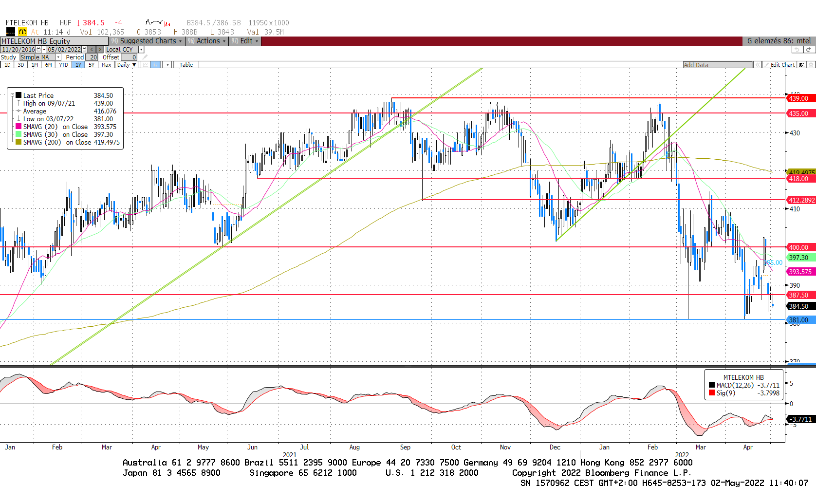816x504 pixels.
Task: Open the Actions dropdown menu
Action: tap(207, 41)
